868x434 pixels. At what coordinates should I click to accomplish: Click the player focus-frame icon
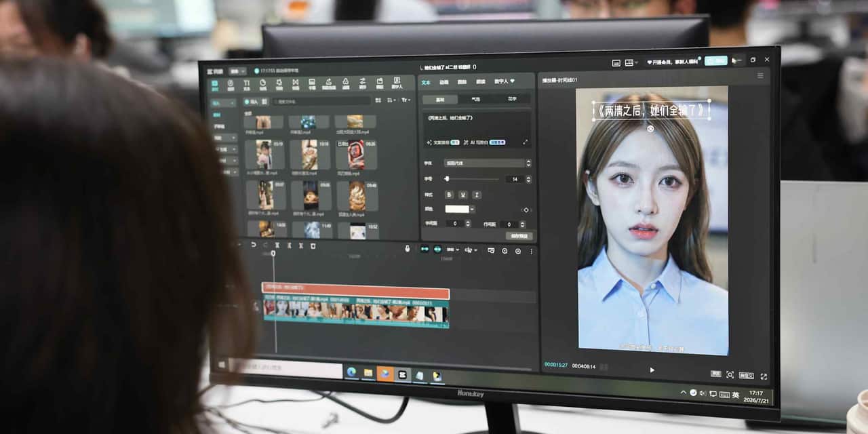[730, 374]
